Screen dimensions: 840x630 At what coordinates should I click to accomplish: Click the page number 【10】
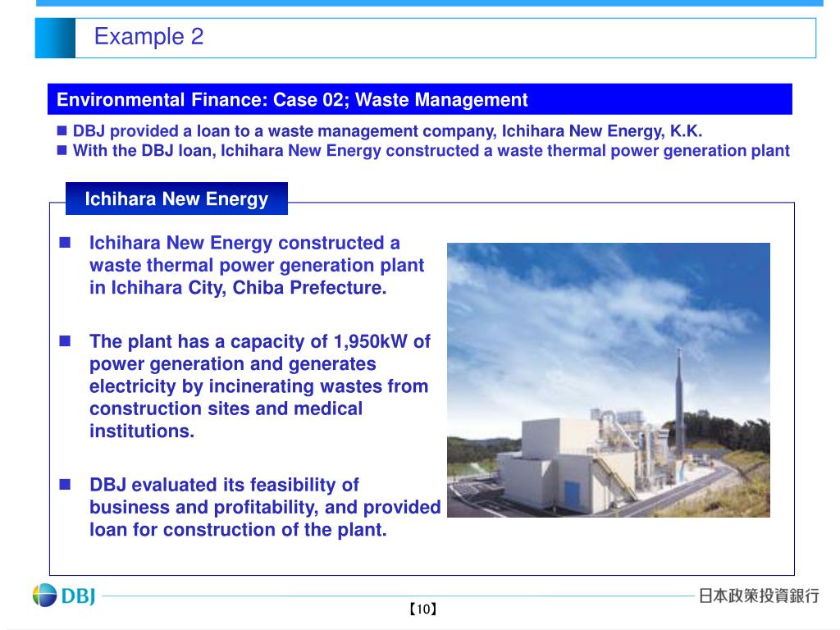422,609
